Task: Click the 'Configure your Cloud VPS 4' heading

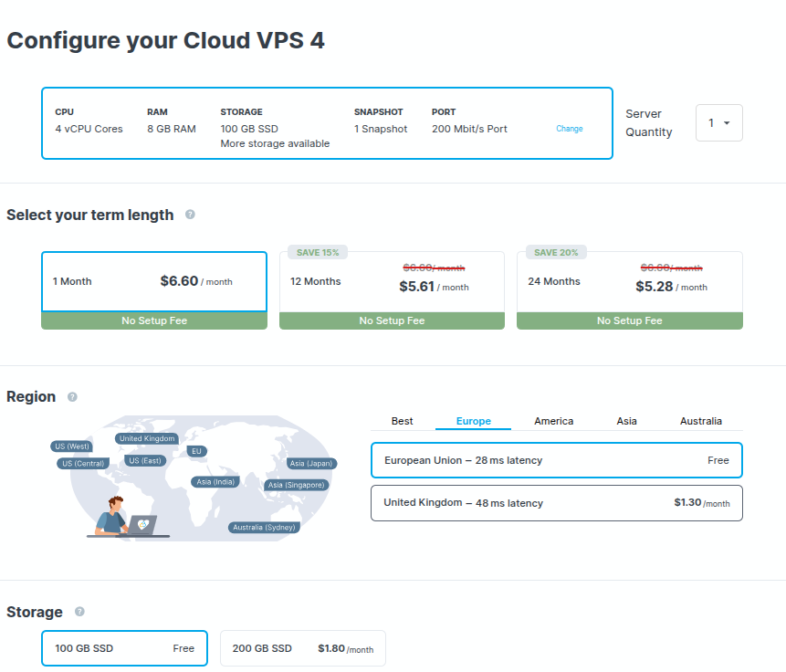Action: (165, 40)
